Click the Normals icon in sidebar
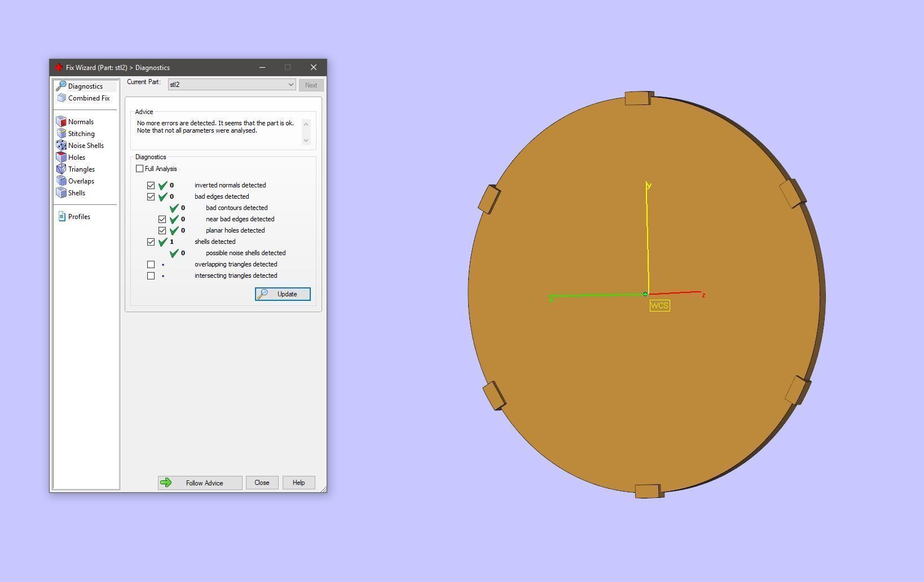 click(x=61, y=121)
